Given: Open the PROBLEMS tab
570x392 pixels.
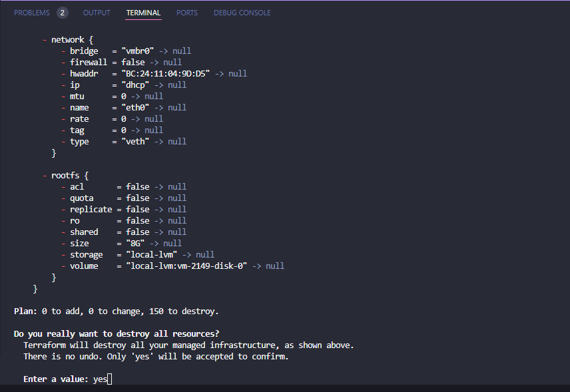Looking at the screenshot, I should coord(31,13).
